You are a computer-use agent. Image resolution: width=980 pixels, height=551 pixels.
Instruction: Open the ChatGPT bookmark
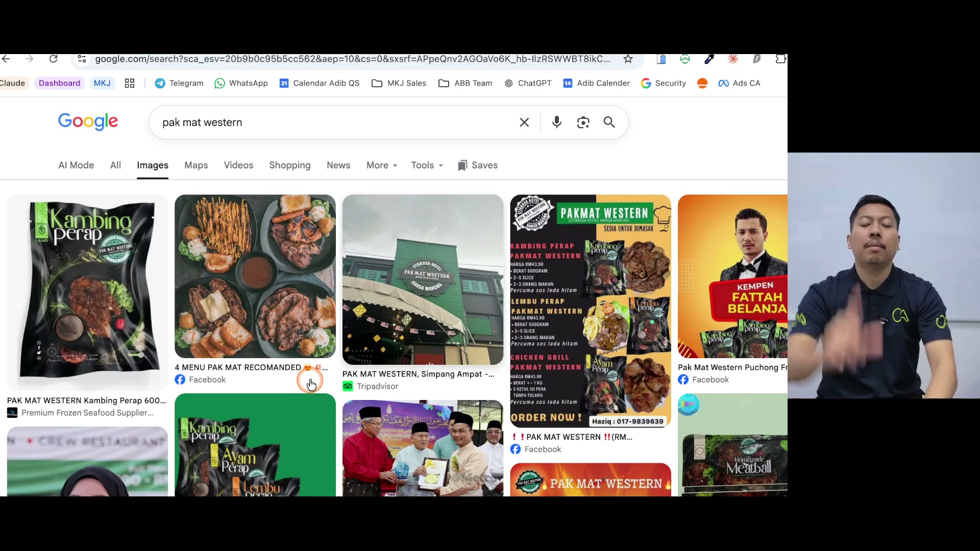point(528,83)
